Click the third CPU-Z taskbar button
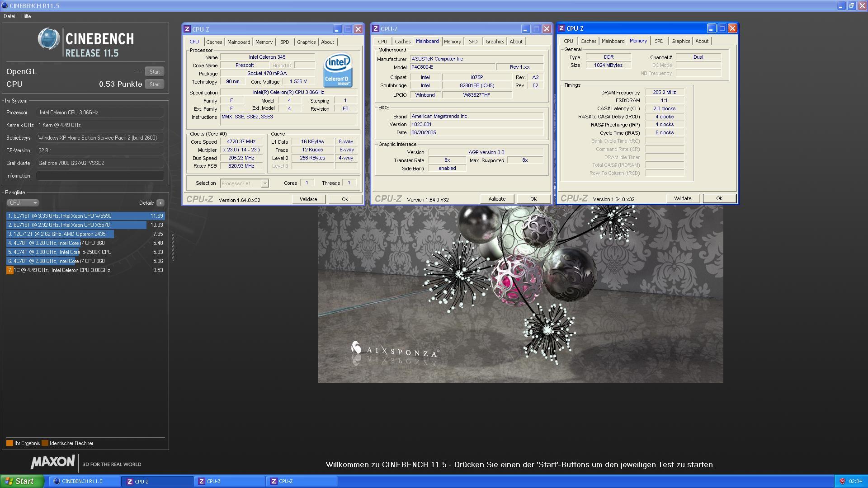 tap(302, 481)
